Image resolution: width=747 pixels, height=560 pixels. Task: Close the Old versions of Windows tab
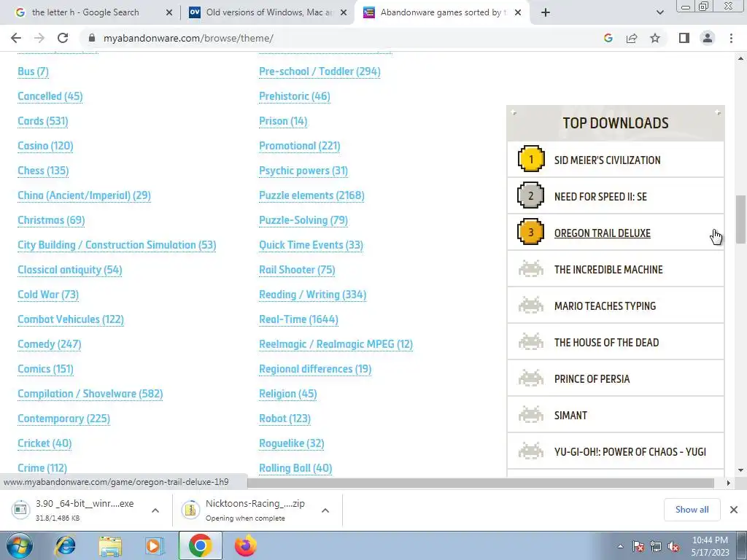(344, 12)
